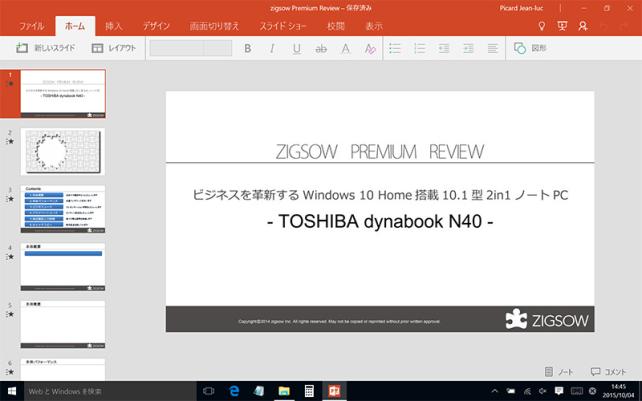Open the ファイル tab
This screenshot has width=642, height=401.
32,26
